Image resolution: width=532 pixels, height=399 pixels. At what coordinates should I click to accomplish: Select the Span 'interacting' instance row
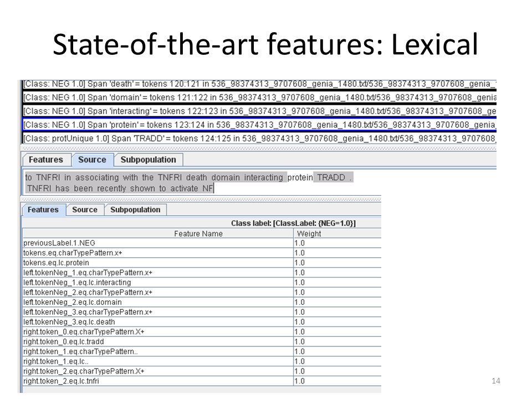point(259,111)
